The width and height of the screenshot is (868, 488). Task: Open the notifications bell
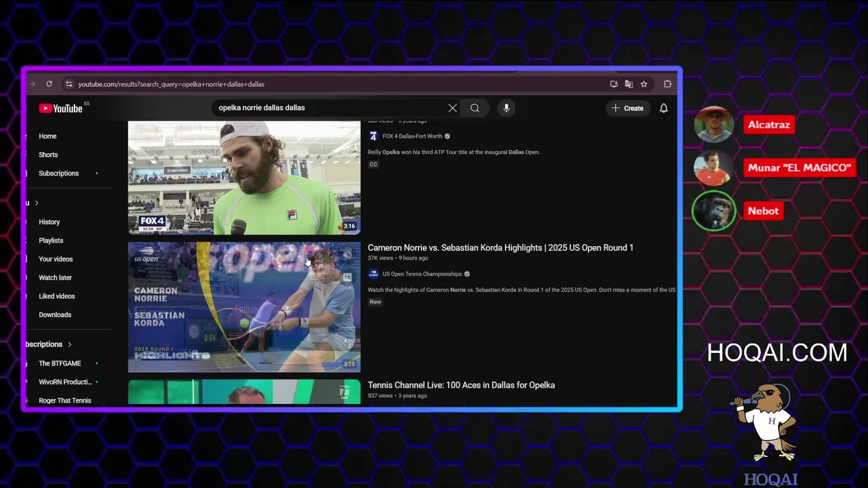pyautogui.click(x=664, y=108)
